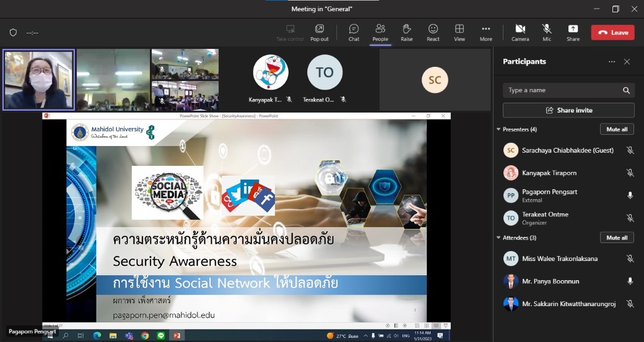The width and height of the screenshot is (644, 342).
Task: Click the Raise hand icon
Action: point(406,32)
